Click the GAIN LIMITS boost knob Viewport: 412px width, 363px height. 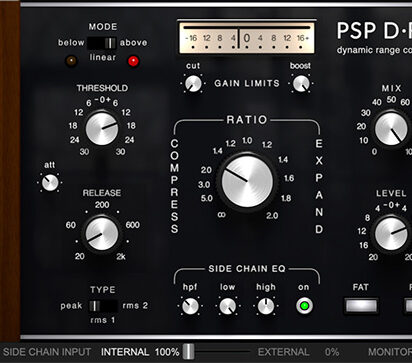click(301, 83)
